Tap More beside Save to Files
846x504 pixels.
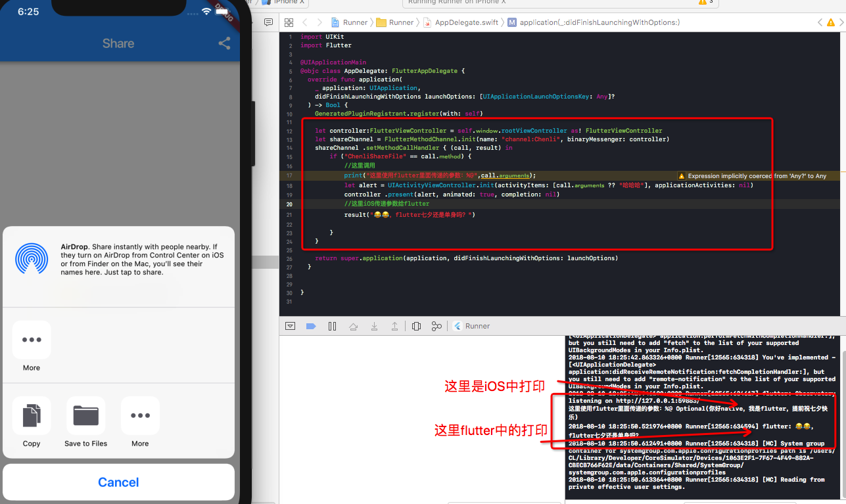point(140,422)
